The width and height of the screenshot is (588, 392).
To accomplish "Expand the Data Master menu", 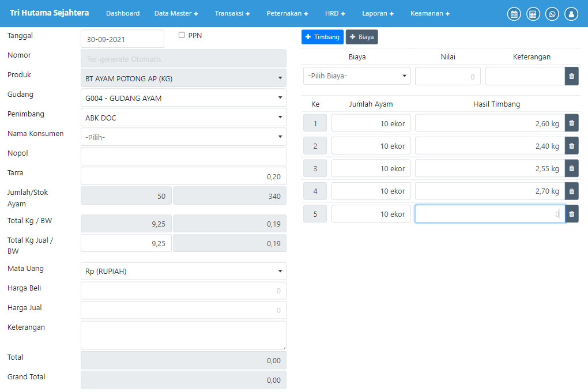I will pyautogui.click(x=176, y=13).
